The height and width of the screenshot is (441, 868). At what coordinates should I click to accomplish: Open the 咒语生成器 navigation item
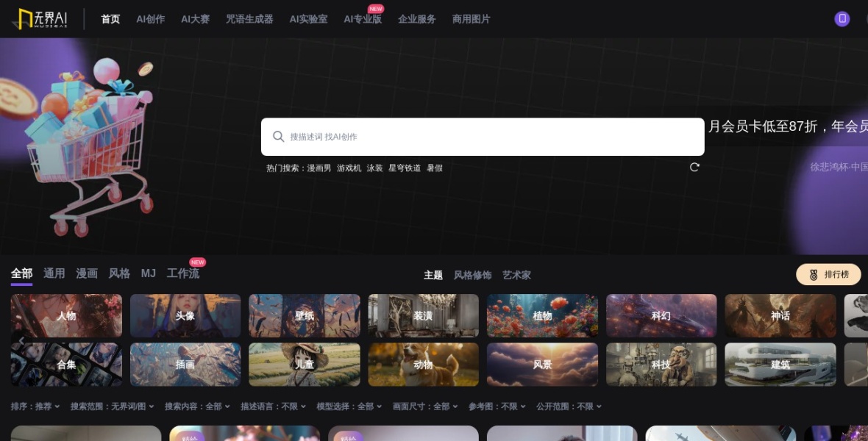(249, 19)
